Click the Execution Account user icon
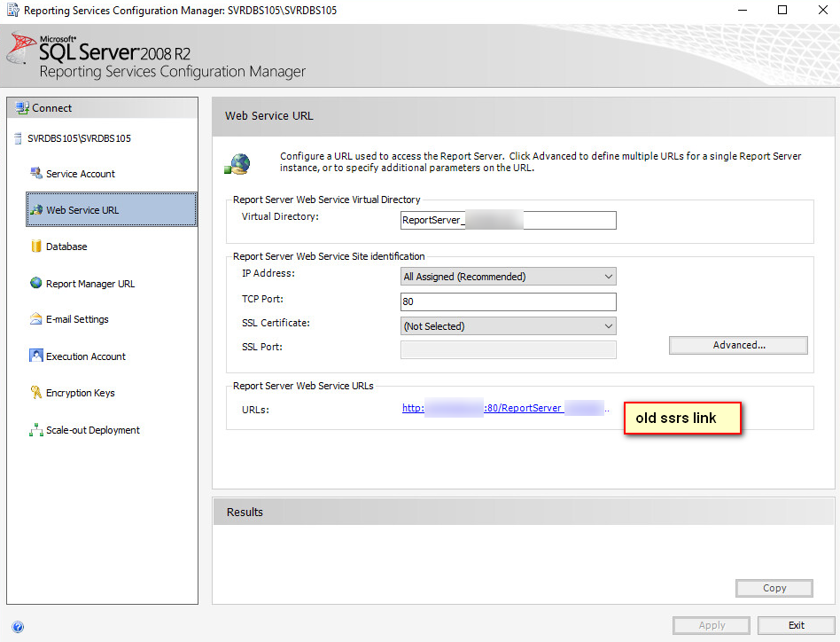The height and width of the screenshot is (642, 840). point(36,356)
